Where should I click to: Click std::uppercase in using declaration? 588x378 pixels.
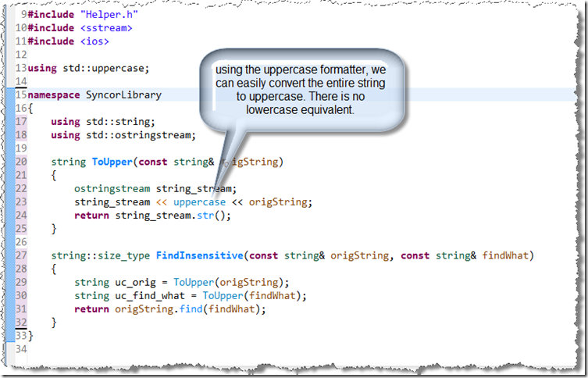(103, 68)
